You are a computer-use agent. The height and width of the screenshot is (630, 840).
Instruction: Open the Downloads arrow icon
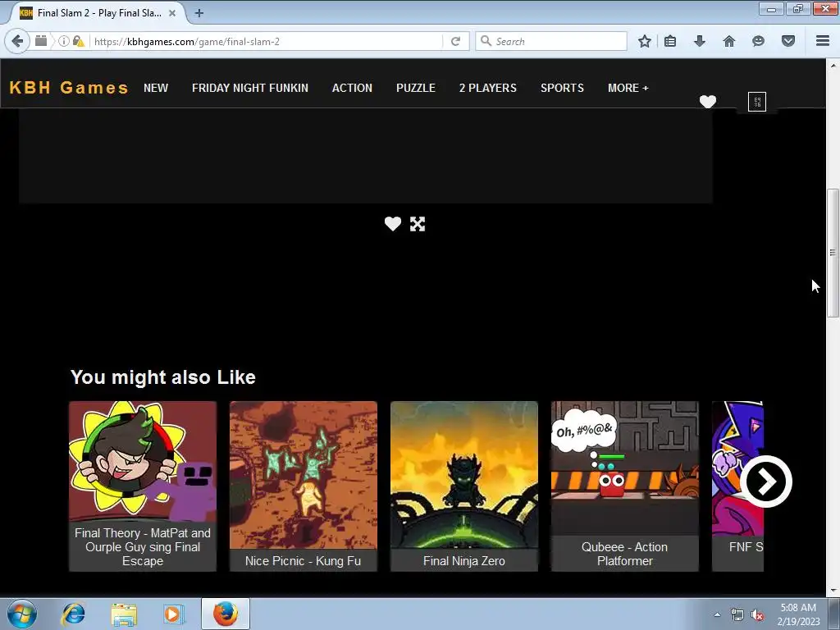[700, 41]
